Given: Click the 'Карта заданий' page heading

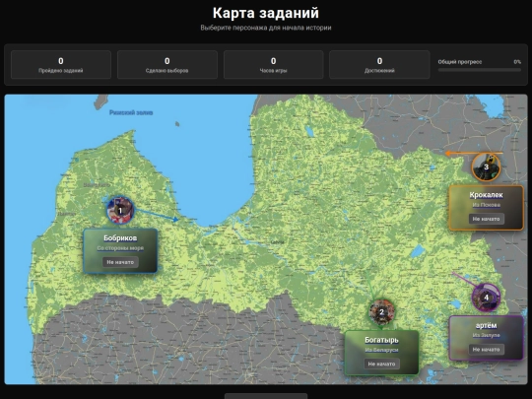Looking at the screenshot, I should tap(266, 13).
